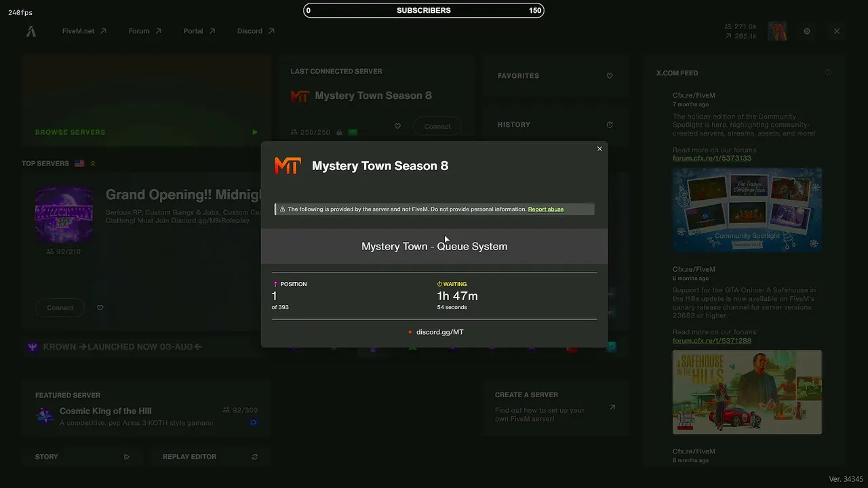This screenshot has width=868, height=488.
Task: Click the KROWN launched now banner
Action: pyautogui.click(x=123, y=347)
